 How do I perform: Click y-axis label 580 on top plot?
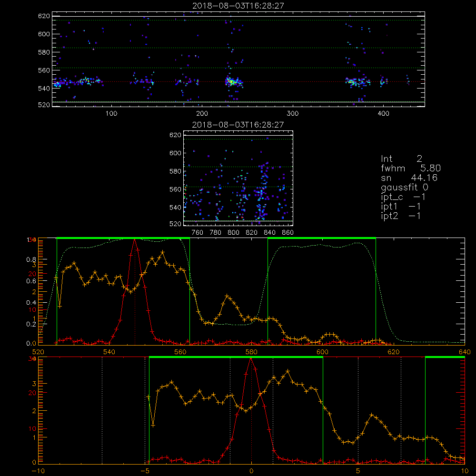[x=44, y=52]
